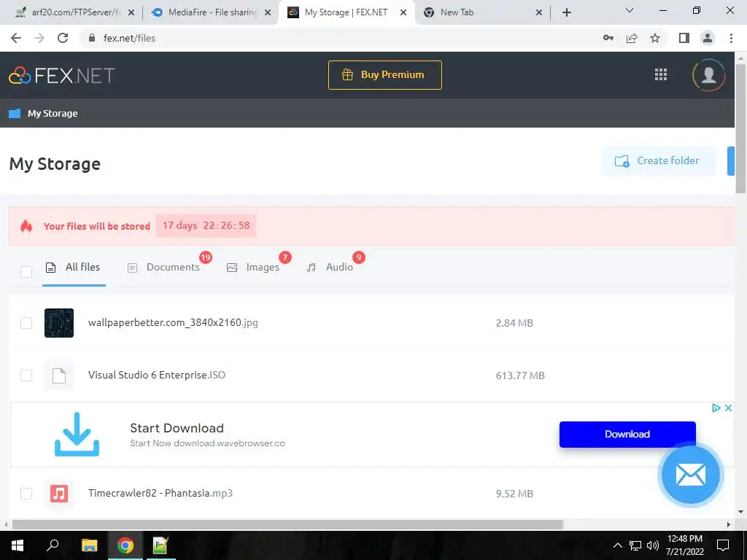Click the Start Download ad title

177,428
